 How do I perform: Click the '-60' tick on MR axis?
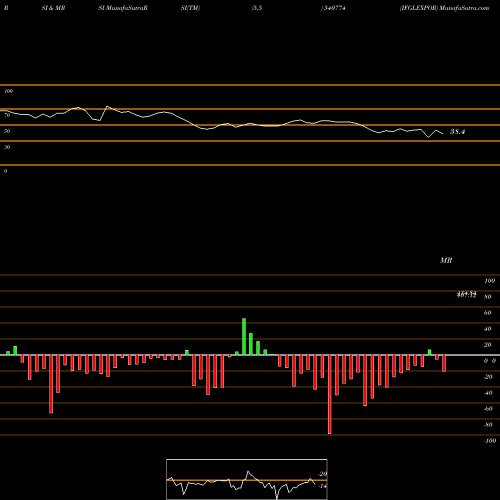coord(488,409)
